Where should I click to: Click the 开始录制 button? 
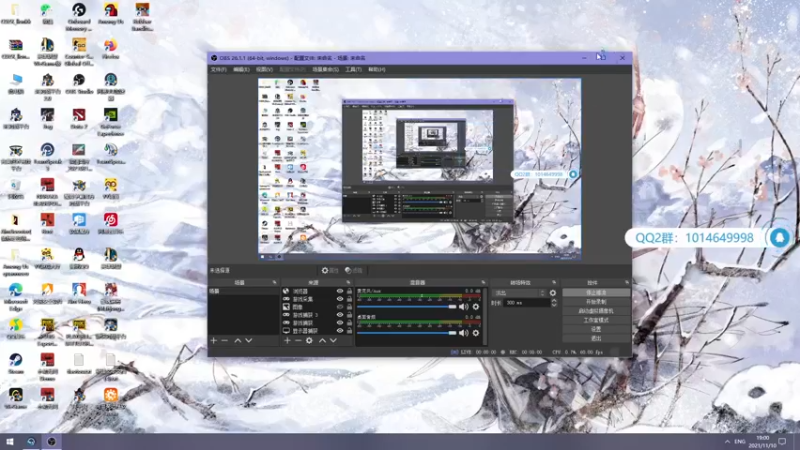point(596,302)
